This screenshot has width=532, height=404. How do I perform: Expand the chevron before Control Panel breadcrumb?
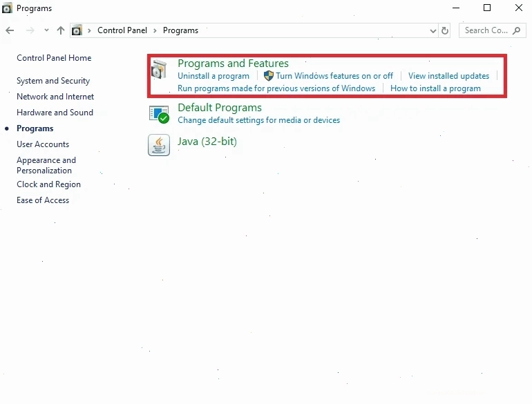coord(89,30)
